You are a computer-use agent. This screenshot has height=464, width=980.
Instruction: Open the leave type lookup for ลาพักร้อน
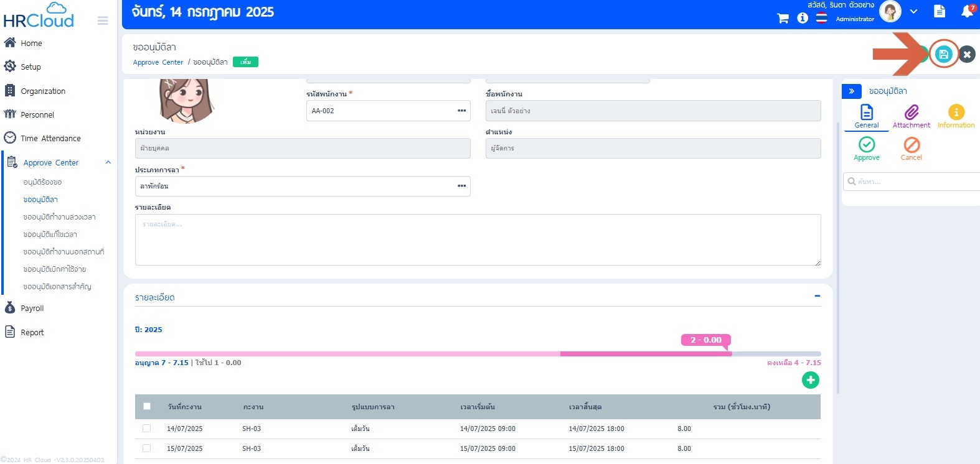[x=461, y=186]
